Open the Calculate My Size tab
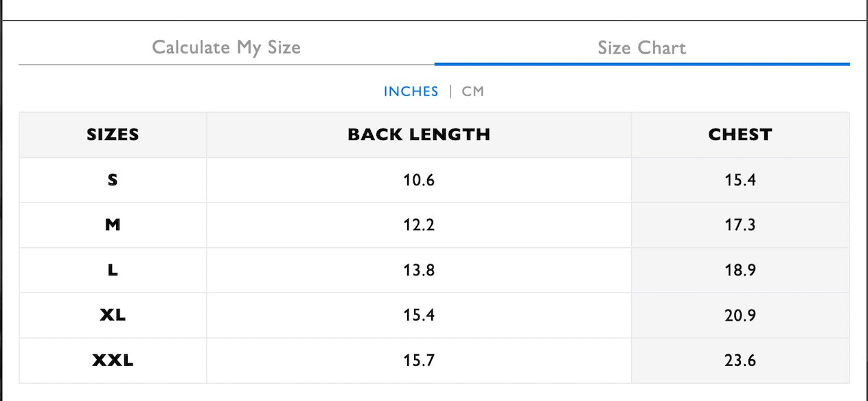This screenshot has height=401, width=868. [226, 47]
